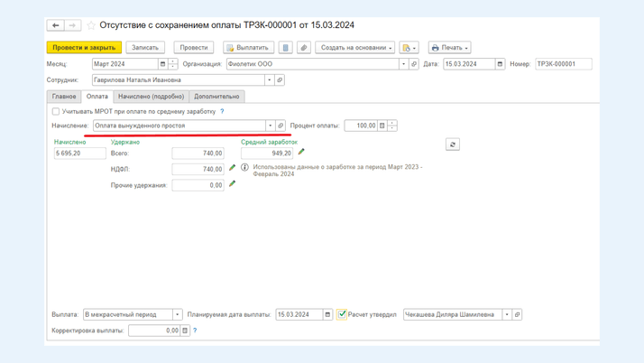Click the НДФЛ amount field '740,00'
Image resolution: width=644 pixels, height=363 pixels.
click(198, 170)
